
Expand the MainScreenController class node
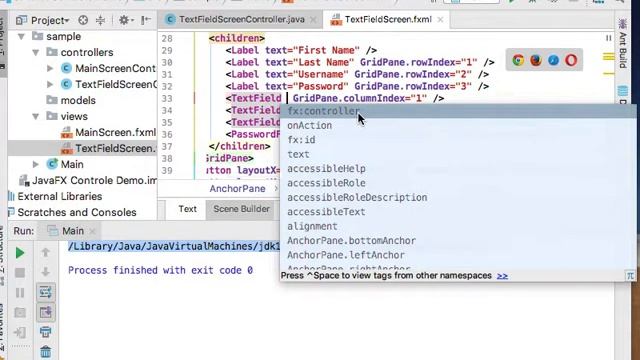click(50, 69)
